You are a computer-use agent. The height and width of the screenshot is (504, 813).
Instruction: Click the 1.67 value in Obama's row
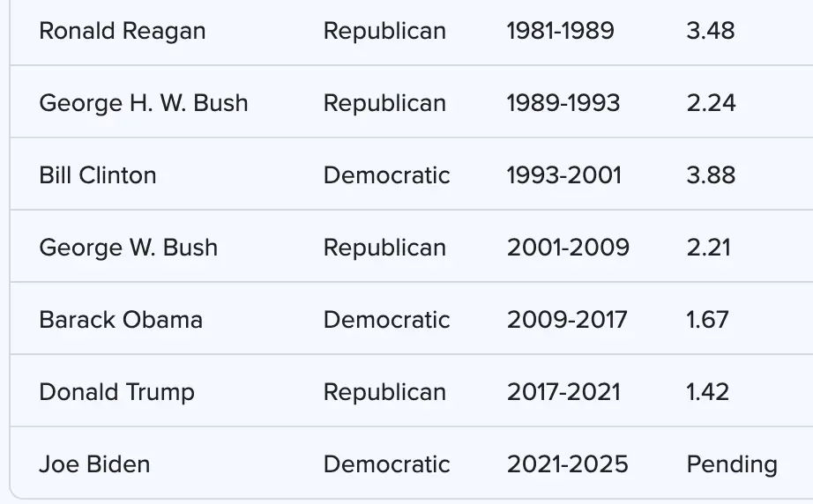tap(707, 320)
